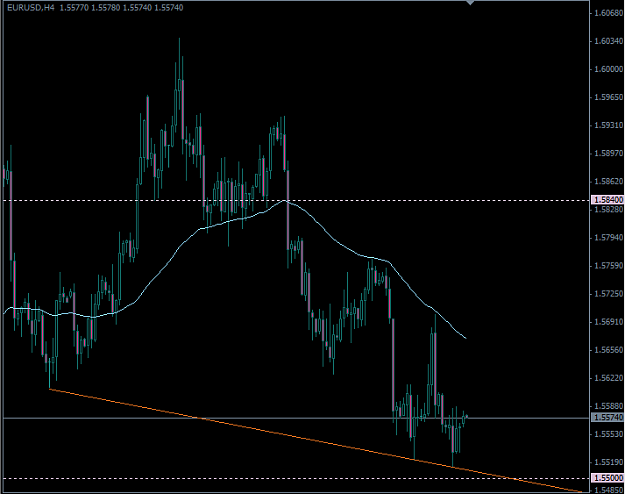This screenshot has height=494, width=625.
Task: Click the 1.60000 price scale label
Action: click(x=608, y=69)
